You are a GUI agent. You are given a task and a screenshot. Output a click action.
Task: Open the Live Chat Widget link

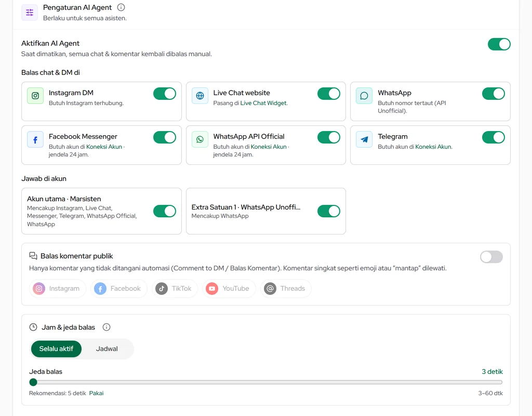coord(263,103)
